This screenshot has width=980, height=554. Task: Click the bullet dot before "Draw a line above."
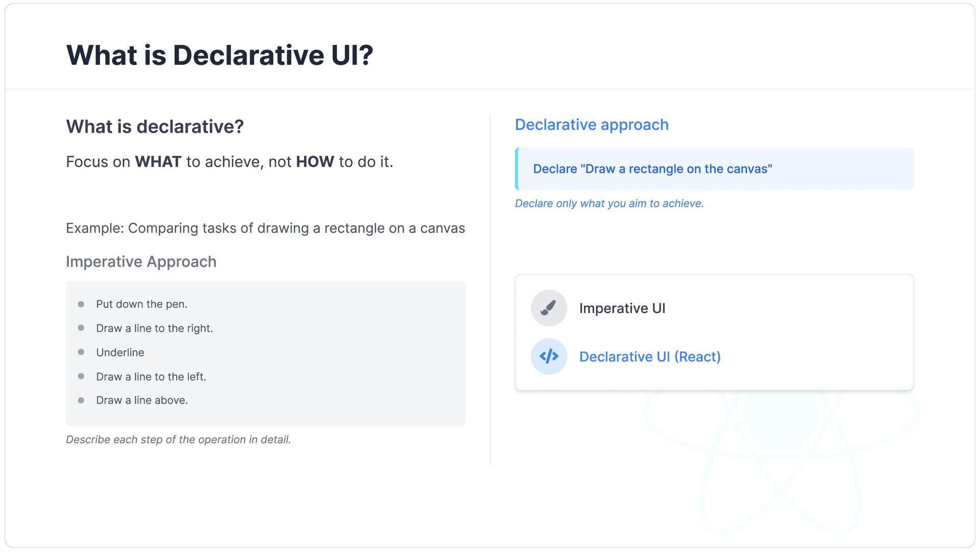tap(81, 400)
